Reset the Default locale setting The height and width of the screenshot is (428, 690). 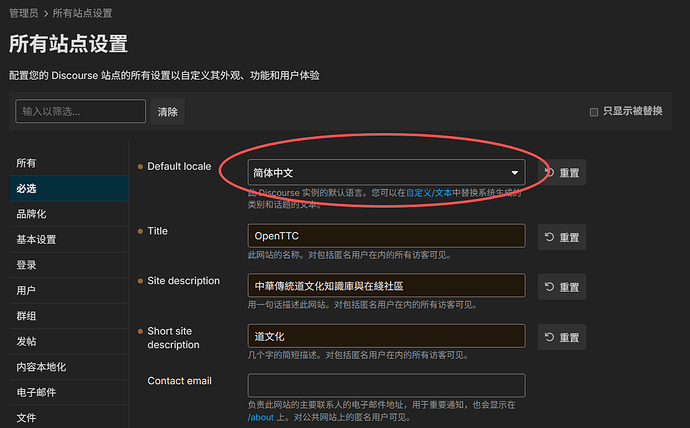(x=562, y=172)
